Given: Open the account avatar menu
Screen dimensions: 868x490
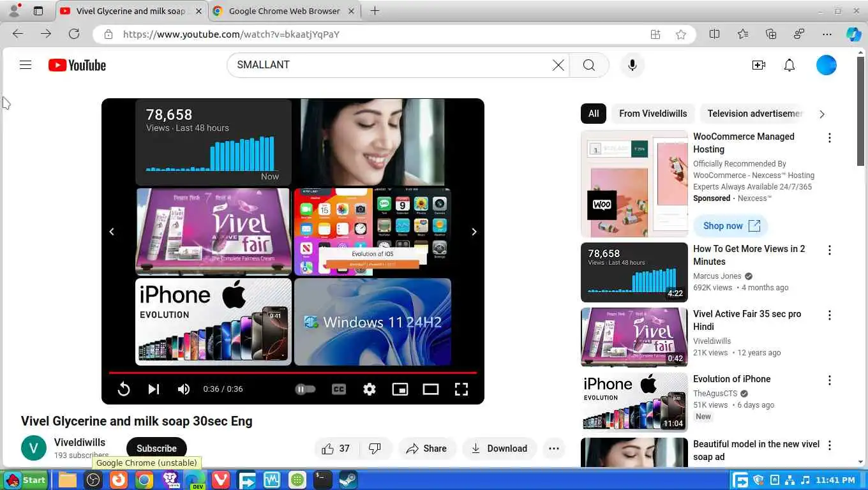Looking at the screenshot, I should [x=827, y=65].
